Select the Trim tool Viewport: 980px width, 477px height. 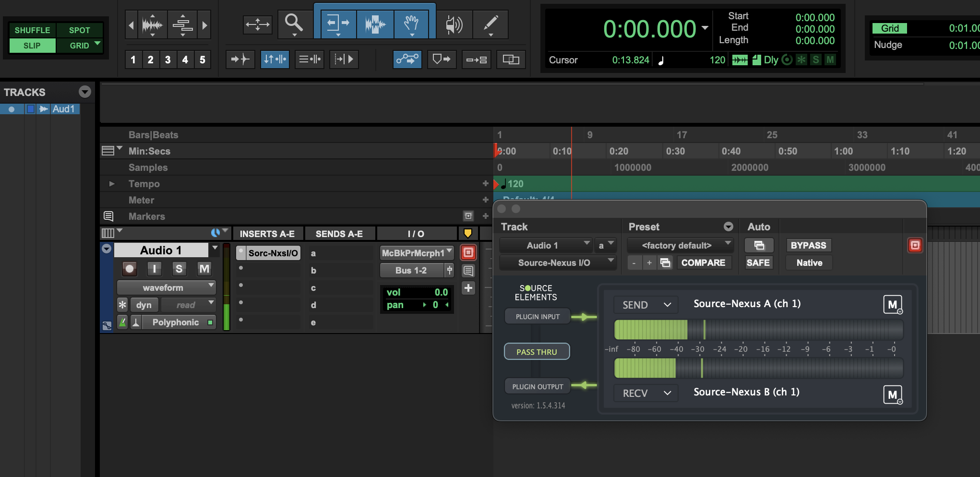click(337, 24)
